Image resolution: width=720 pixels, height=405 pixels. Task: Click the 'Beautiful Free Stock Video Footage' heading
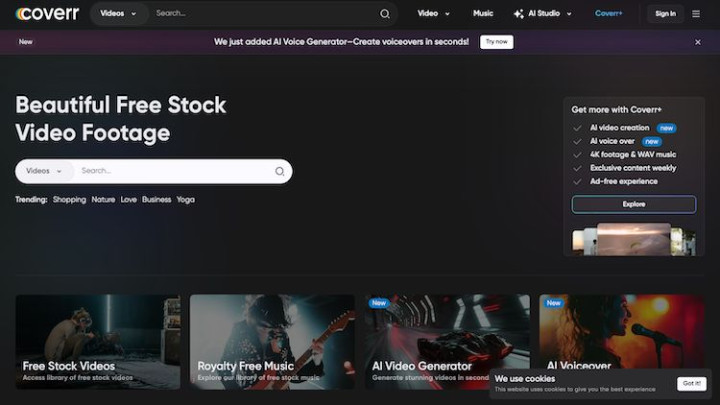coord(121,119)
